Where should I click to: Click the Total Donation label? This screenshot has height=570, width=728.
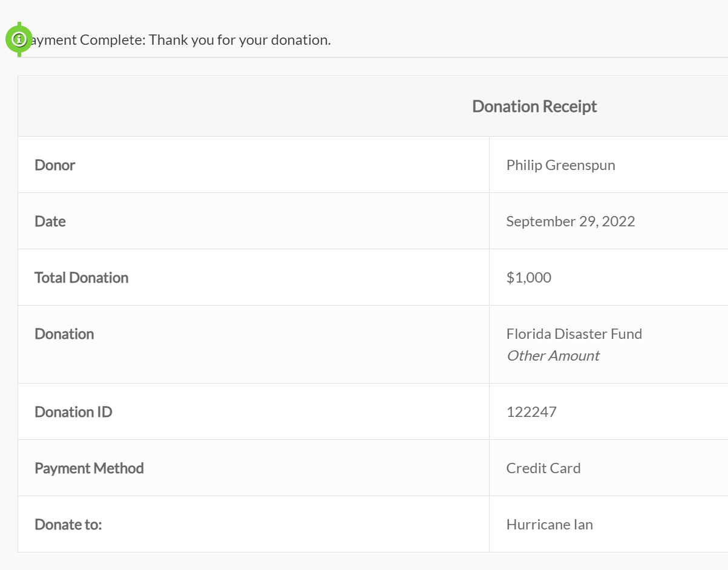coord(82,278)
